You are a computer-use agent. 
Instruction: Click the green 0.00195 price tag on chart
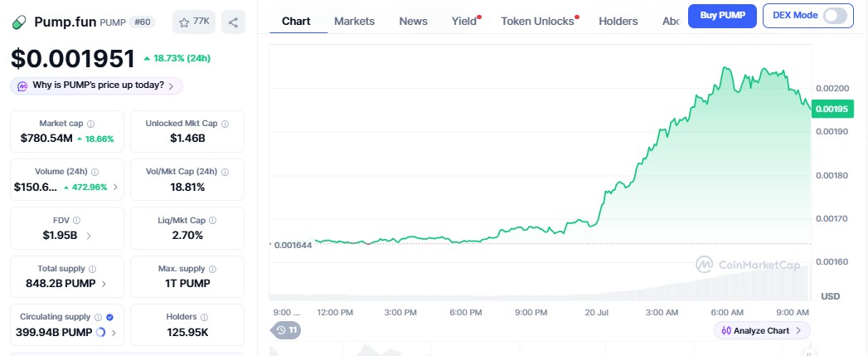coord(832,109)
